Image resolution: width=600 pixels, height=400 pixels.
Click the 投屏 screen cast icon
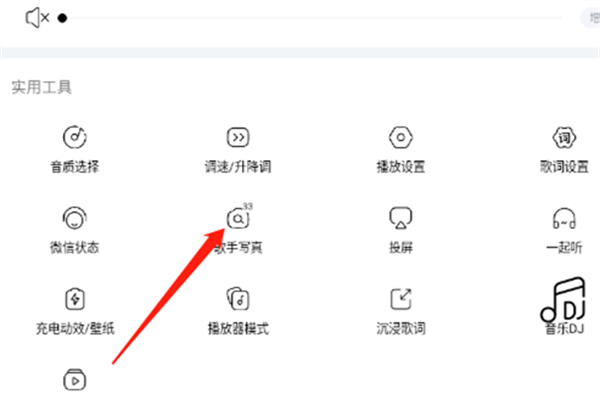[x=401, y=218]
